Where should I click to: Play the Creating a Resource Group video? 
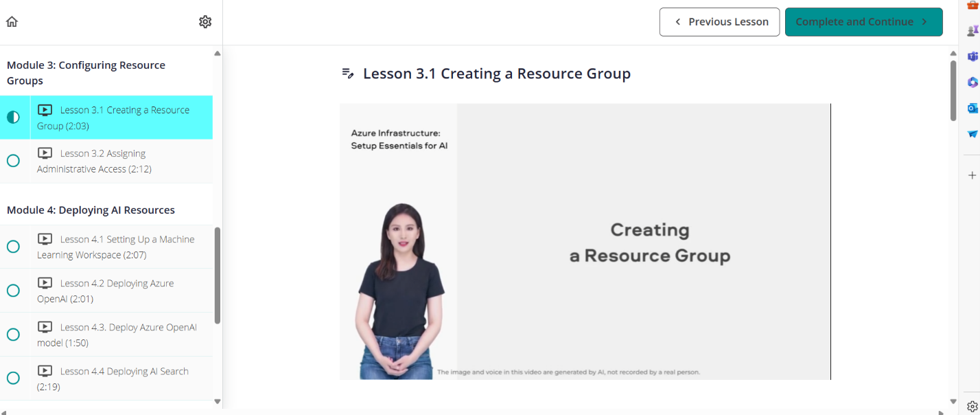click(585, 242)
